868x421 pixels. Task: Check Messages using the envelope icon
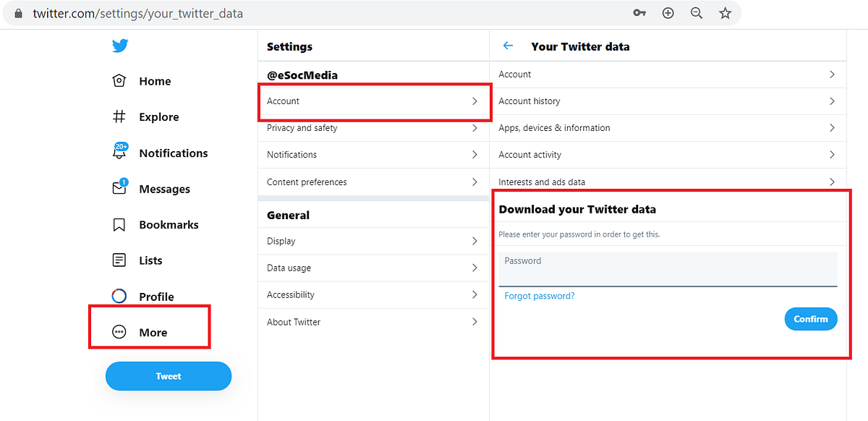coord(119,189)
